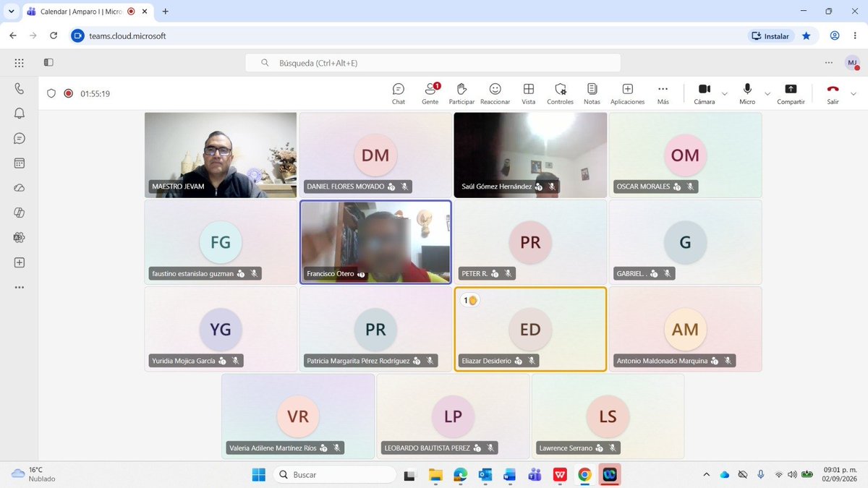
Task: Show more apps via sidebar ellipsis
Action: tap(20, 287)
